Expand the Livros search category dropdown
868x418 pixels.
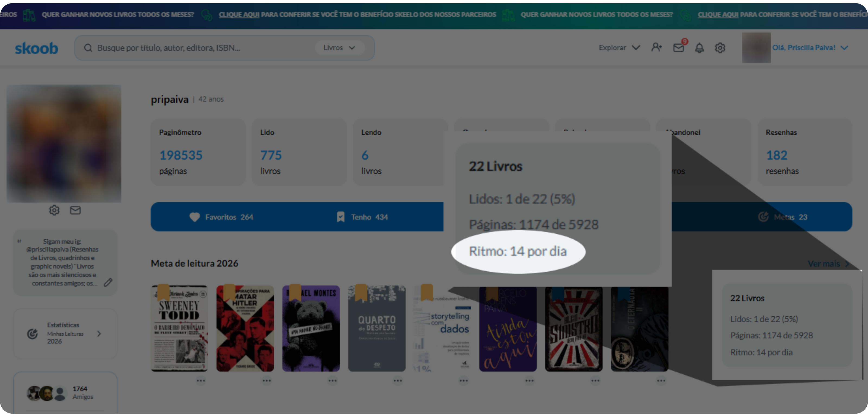pos(340,48)
